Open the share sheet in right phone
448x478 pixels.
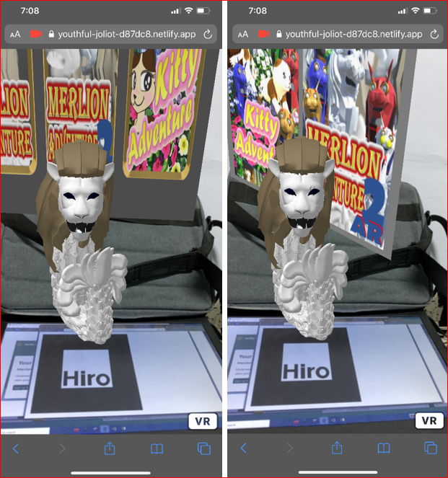(x=337, y=448)
